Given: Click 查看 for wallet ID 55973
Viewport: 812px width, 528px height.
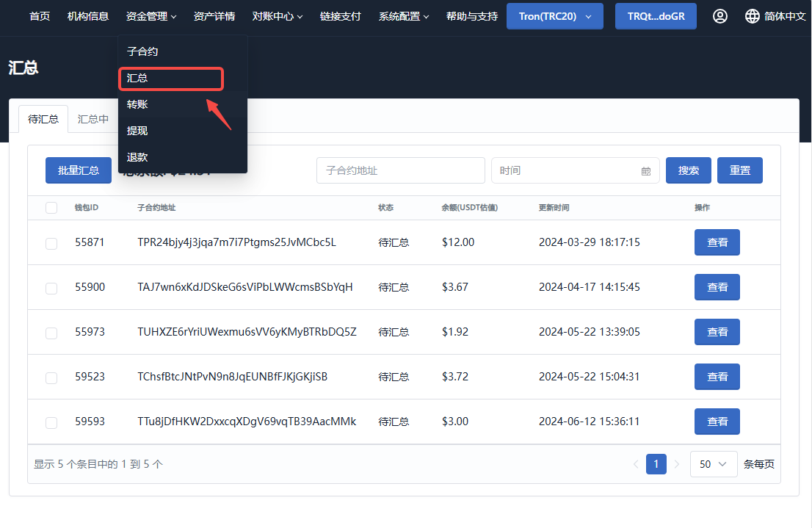Looking at the screenshot, I should coord(717,332).
